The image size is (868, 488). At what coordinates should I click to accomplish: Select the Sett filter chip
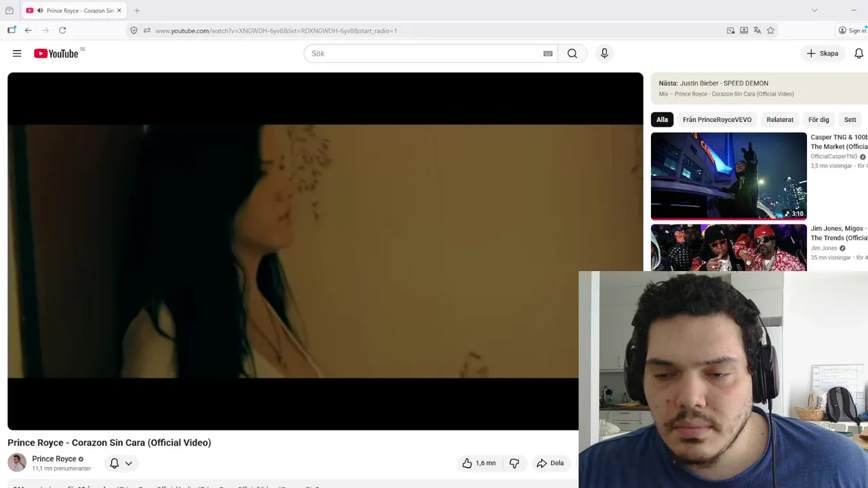point(850,120)
